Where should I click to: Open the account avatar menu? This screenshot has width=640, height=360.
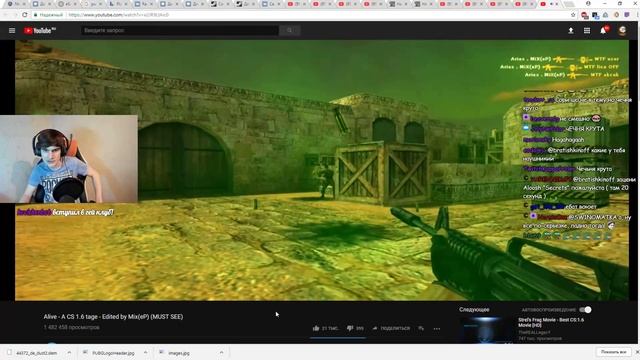pos(622,31)
